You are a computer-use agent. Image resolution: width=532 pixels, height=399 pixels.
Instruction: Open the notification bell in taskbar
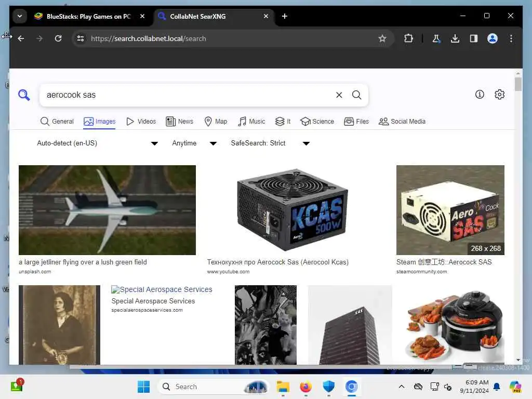pyautogui.click(x=497, y=387)
